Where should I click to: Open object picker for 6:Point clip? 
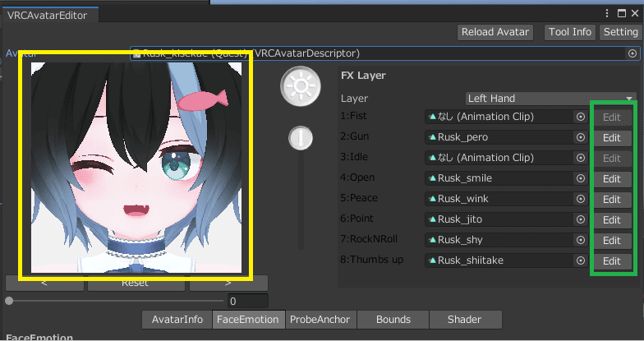pos(580,219)
